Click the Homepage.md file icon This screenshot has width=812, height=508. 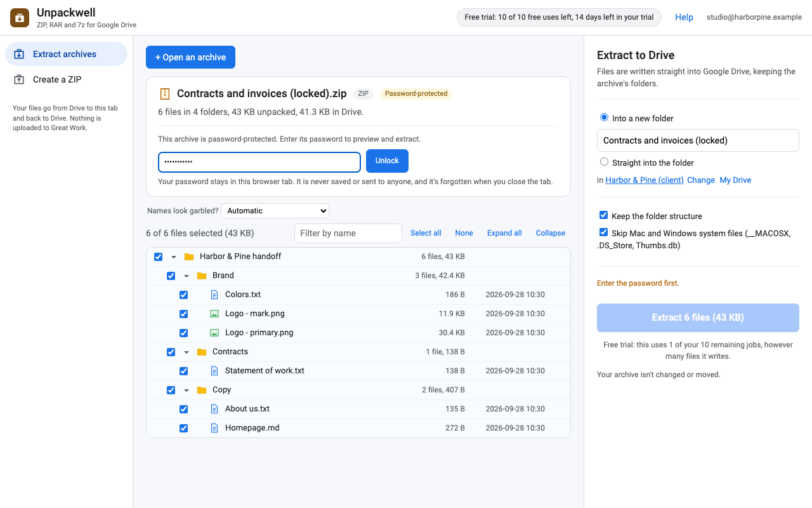[x=214, y=428]
